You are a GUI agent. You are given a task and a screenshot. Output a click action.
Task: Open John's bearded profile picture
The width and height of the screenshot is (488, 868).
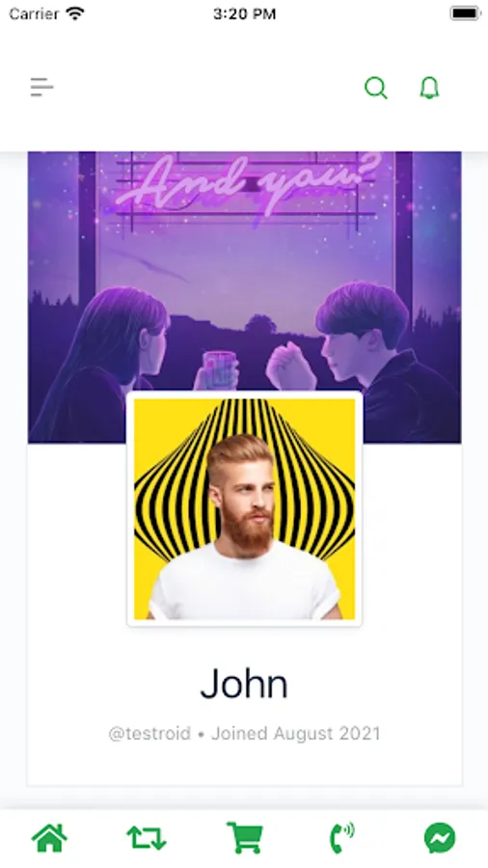tap(245, 508)
